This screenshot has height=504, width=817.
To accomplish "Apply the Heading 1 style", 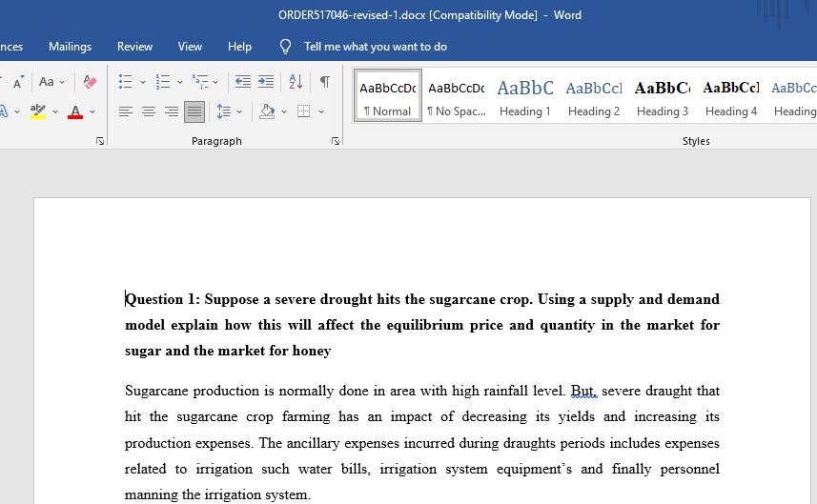I will pyautogui.click(x=525, y=96).
